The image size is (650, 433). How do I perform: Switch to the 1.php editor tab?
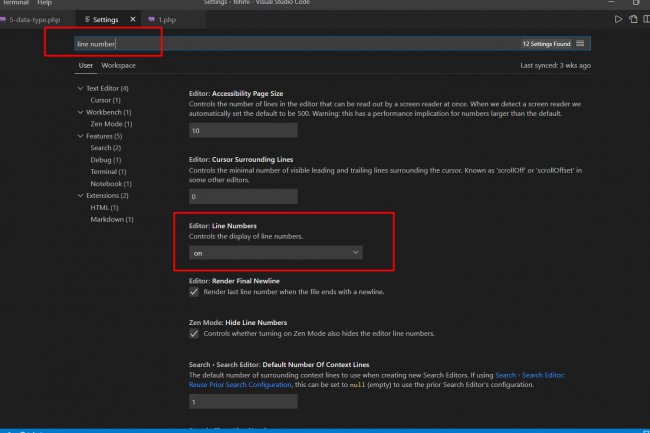(167, 19)
